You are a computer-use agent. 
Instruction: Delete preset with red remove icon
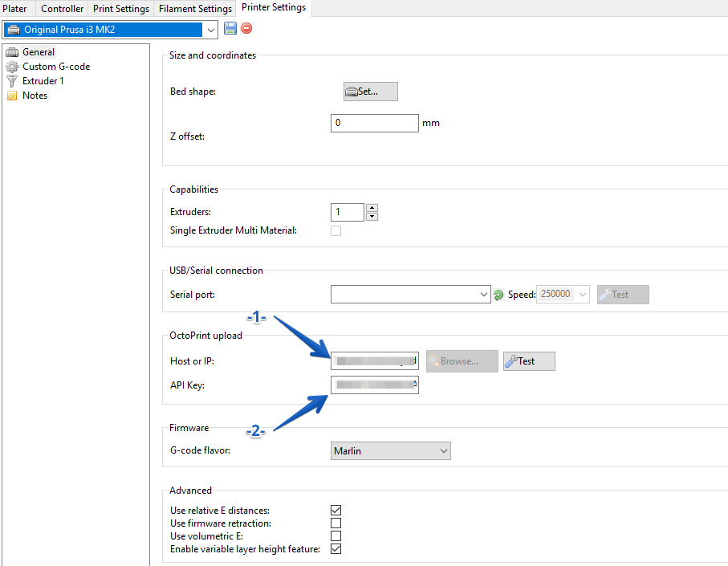246,28
